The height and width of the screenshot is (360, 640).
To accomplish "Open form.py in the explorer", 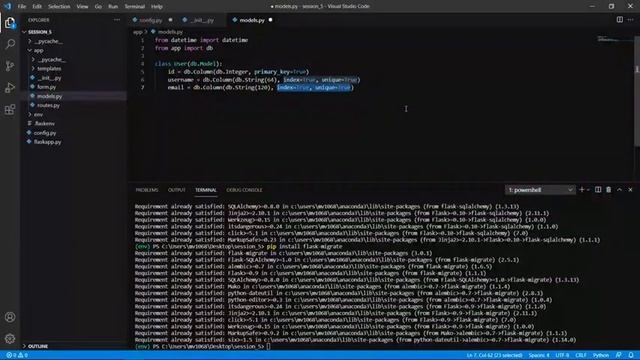I will [47, 87].
